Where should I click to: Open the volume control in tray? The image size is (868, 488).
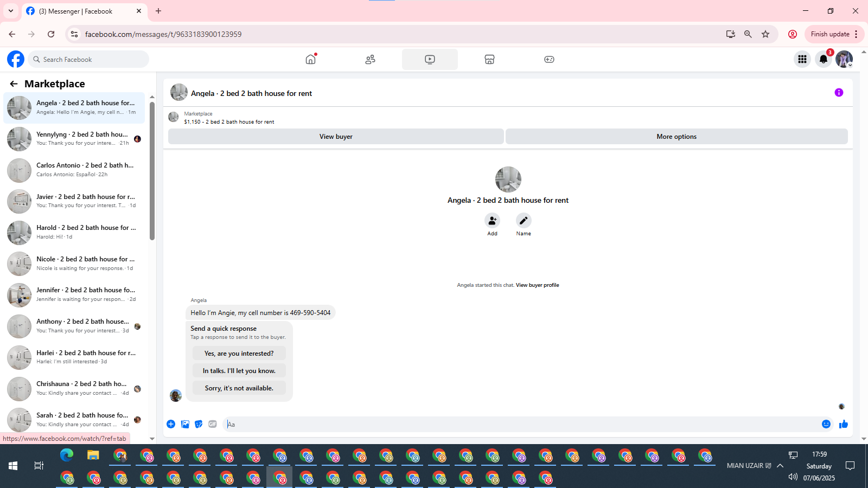[793, 477]
